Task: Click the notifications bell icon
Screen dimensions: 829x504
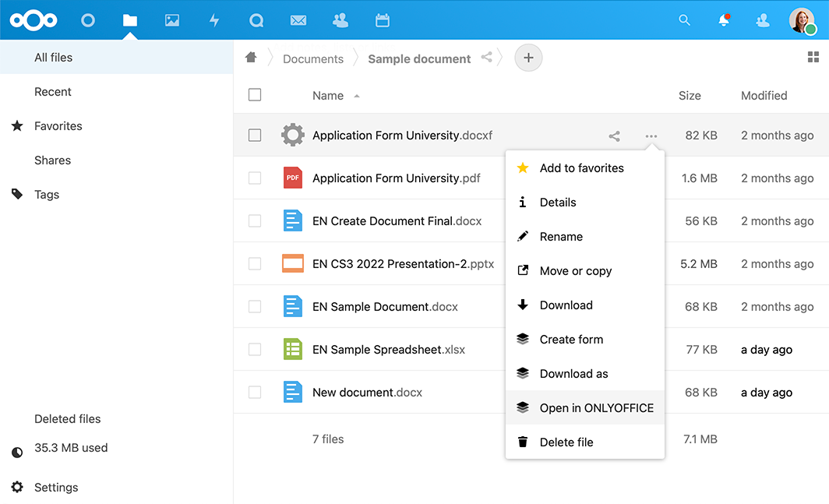Action: (x=724, y=20)
